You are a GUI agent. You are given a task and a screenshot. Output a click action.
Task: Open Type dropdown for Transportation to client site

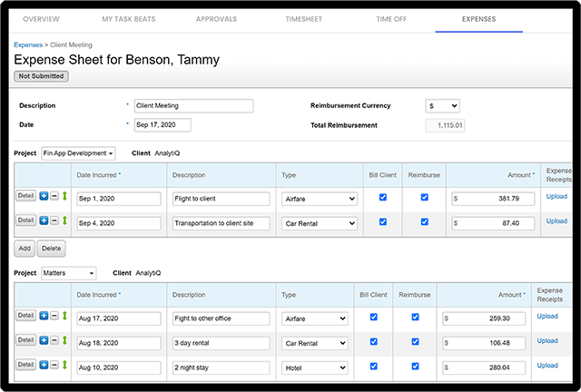(x=320, y=223)
